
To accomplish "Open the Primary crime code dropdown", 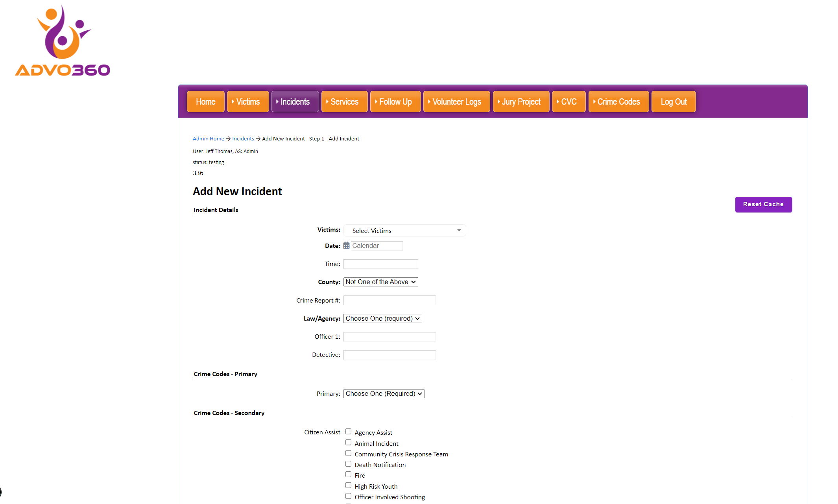I will (384, 393).
